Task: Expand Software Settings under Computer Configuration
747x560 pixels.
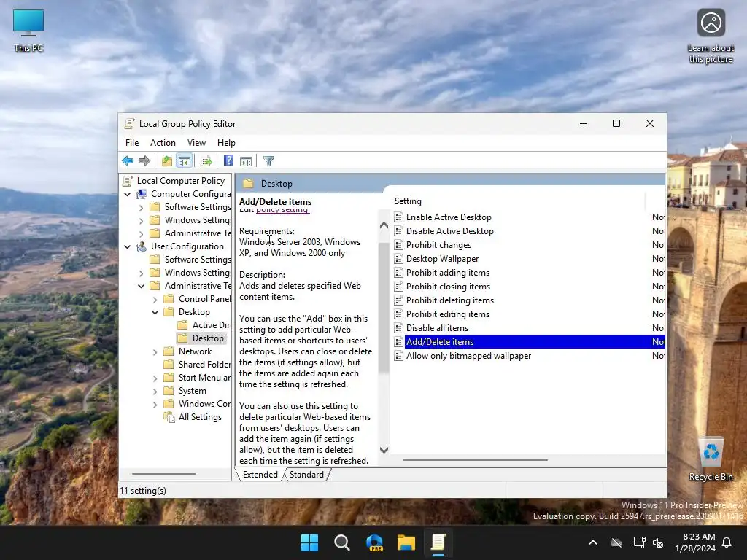Action: click(141, 208)
